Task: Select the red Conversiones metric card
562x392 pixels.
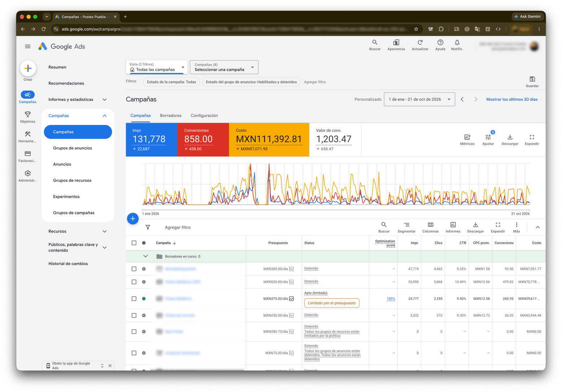Action: [203, 140]
